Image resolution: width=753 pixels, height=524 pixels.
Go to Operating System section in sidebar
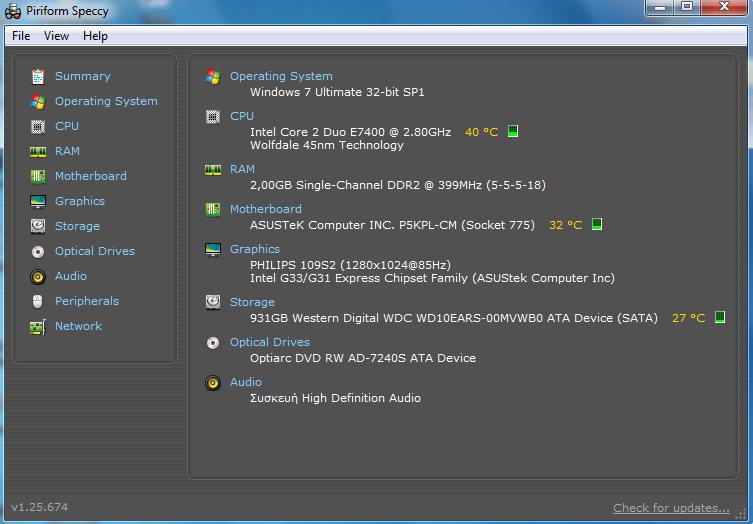[106, 101]
